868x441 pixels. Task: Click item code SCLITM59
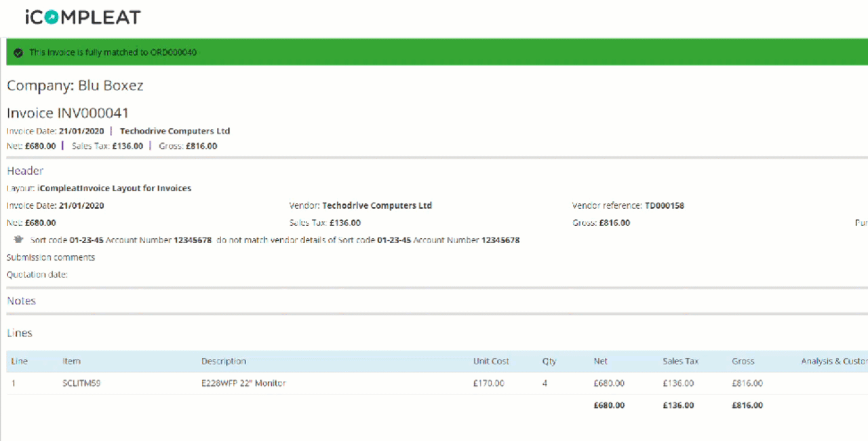[82, 383]
